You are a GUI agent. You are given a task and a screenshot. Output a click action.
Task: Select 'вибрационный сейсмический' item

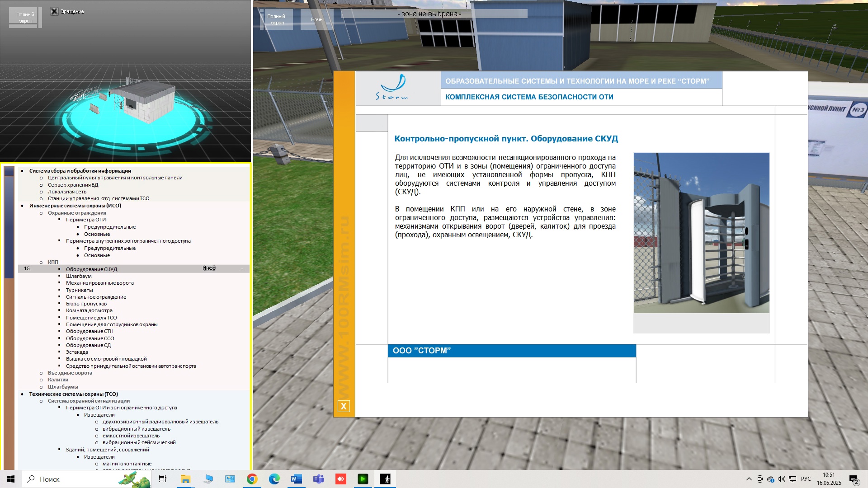(139, 442)
